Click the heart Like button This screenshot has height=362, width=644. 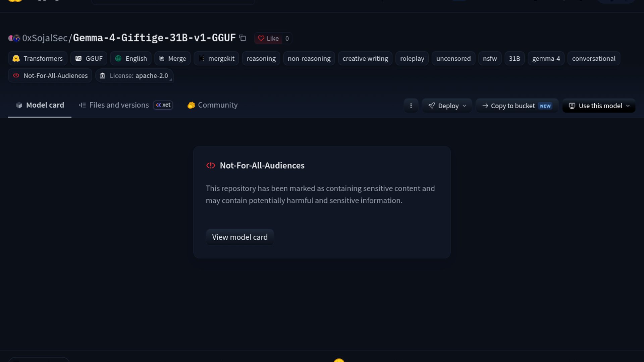[268, 38]
